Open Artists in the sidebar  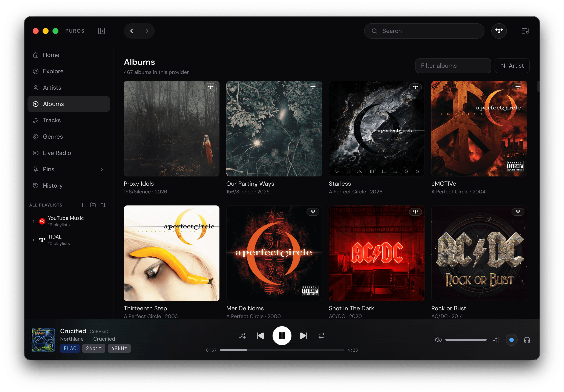[69, 87]
